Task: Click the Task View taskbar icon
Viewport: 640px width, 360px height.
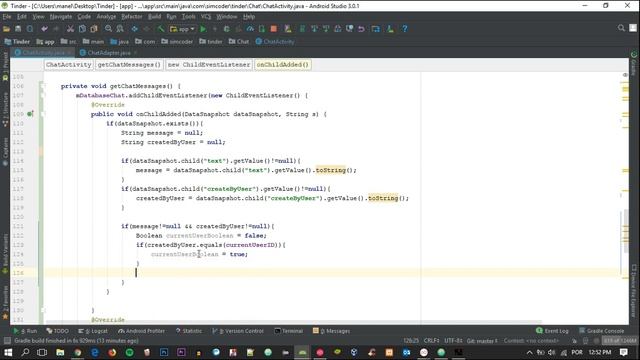Action: pyautogui.click(x=42, y=352)
